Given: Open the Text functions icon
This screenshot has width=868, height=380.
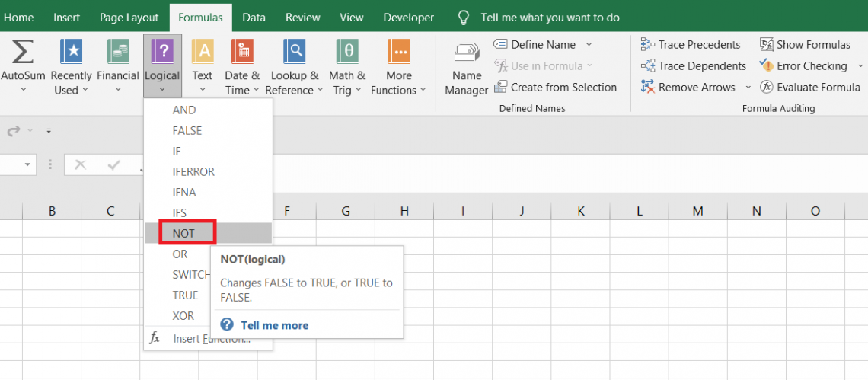Looking at the screenshot, I should point(202,52).
